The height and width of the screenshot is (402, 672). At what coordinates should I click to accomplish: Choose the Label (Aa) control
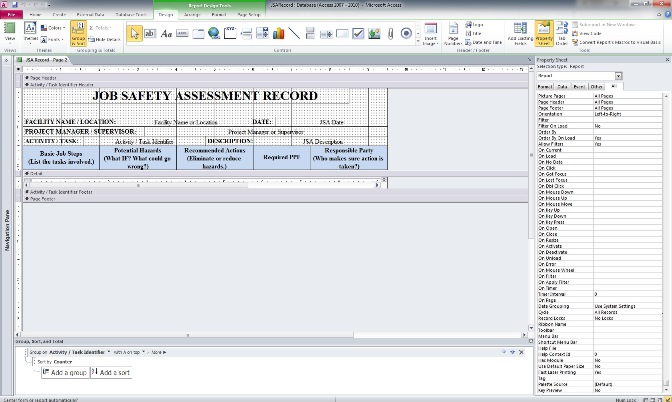(166, 33)
